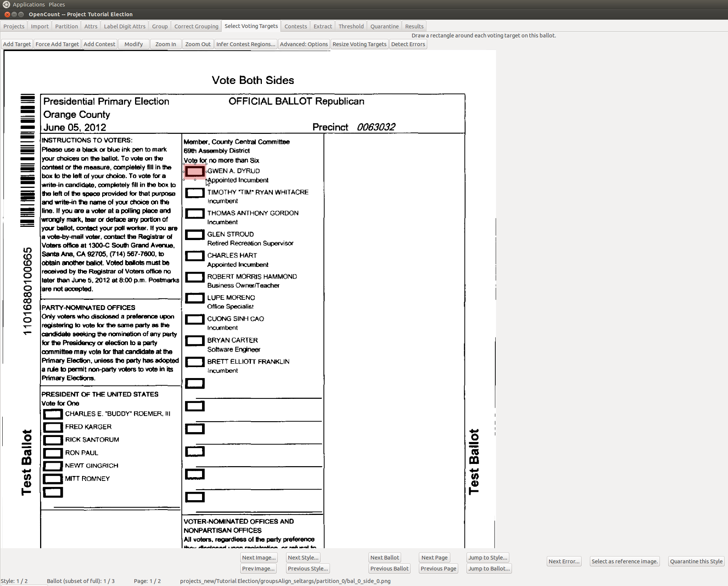Open Advanced: Options

304,44
